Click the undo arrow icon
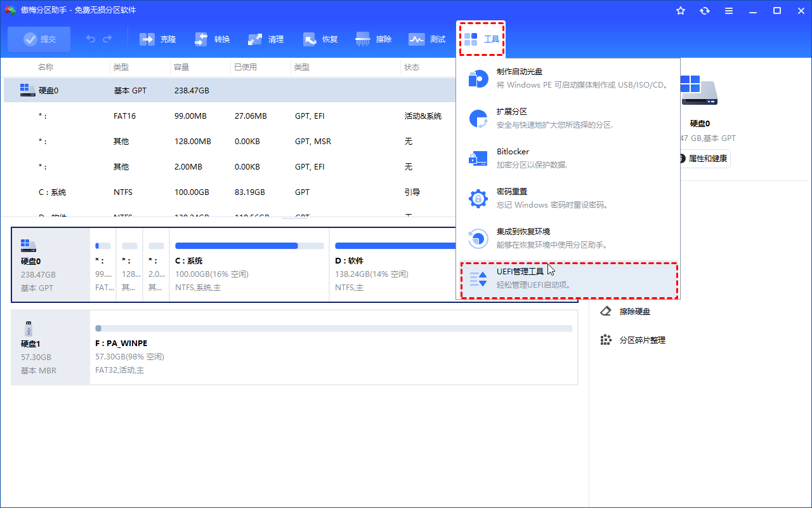Screen dimensions: 812x508 point(91,39)
